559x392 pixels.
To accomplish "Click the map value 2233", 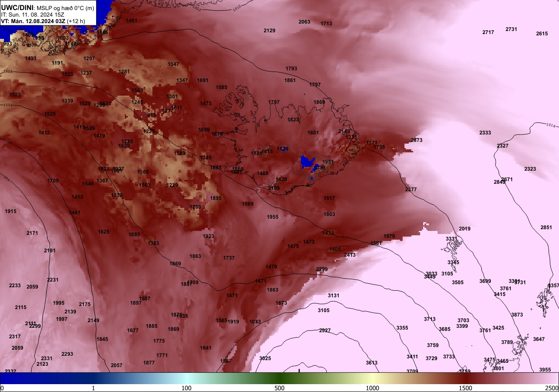I will [x=15, y=285].
